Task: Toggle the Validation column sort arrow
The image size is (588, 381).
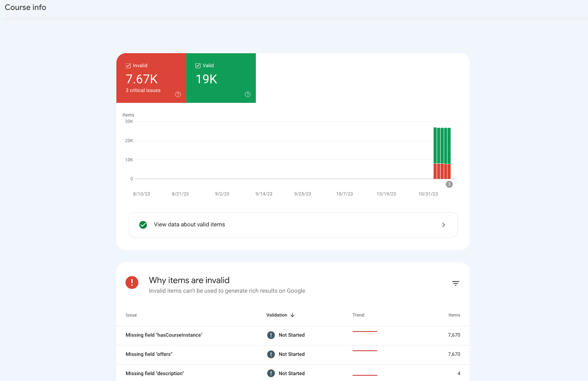Action: pos(293,315)
